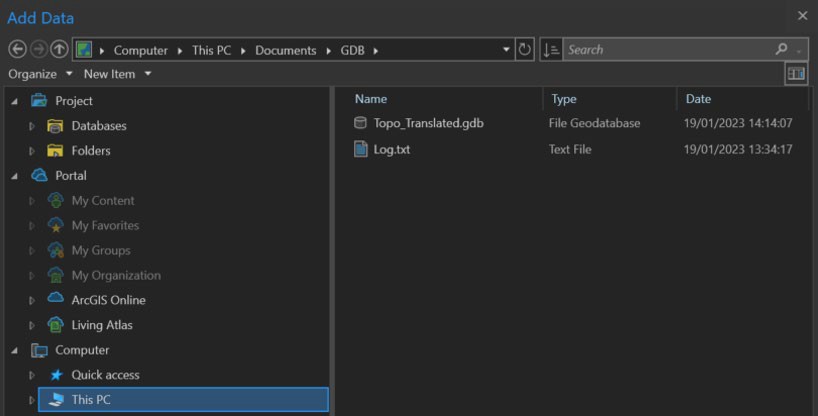Select the Topo_Translated.gdb file name
Screen dimensions: 818x416
point(428,123)
